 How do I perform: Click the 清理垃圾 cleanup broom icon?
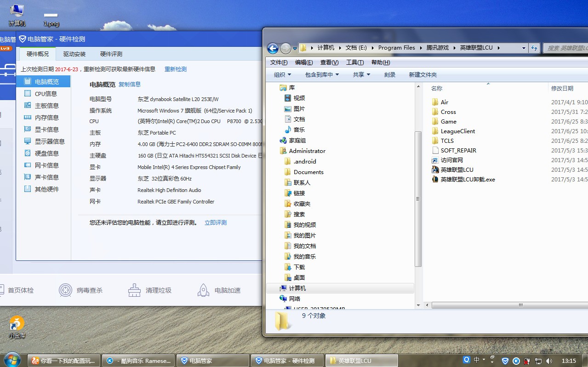[135, 290]
